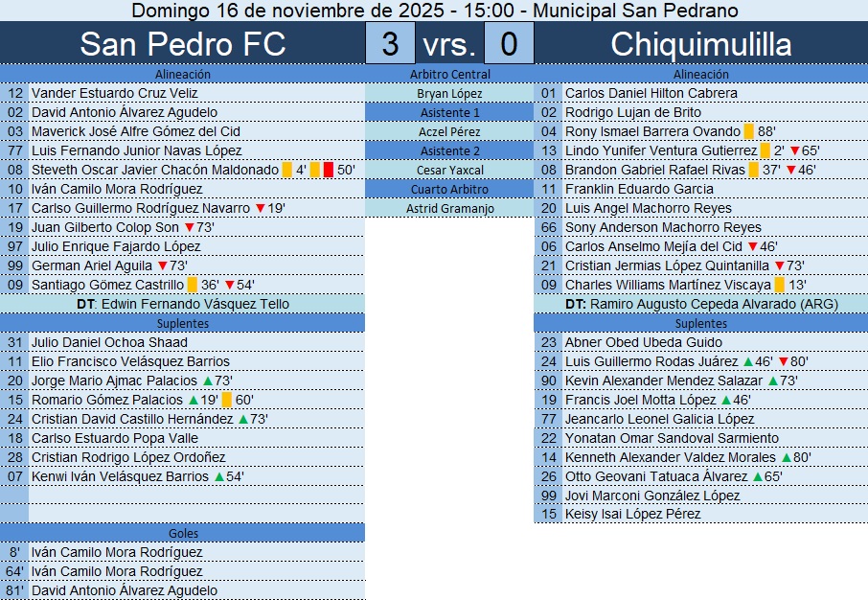Click referee name Bryan López

click(x=449, y=93)
